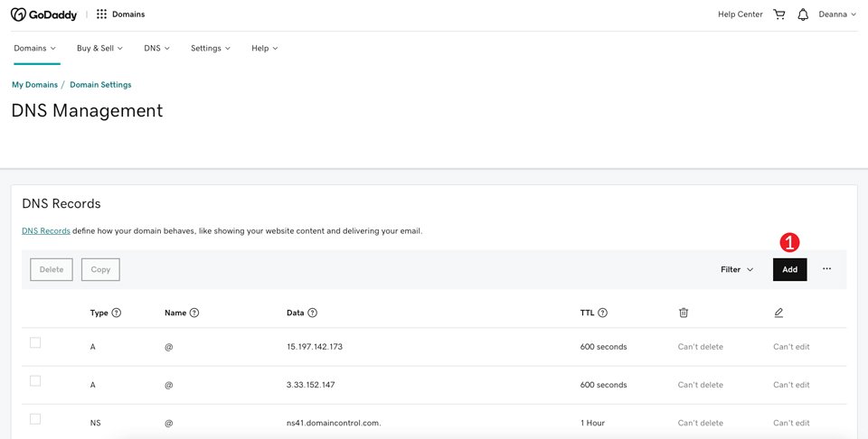868x439 pixels.
Task: Click the Type column help icon
Action: click(x=117, y=313)
